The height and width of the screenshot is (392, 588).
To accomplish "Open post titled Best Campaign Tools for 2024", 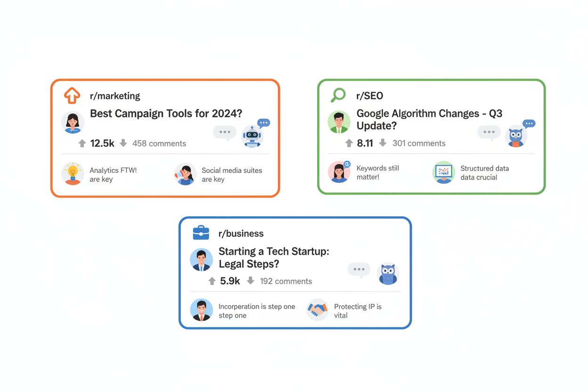I will 166,114.
